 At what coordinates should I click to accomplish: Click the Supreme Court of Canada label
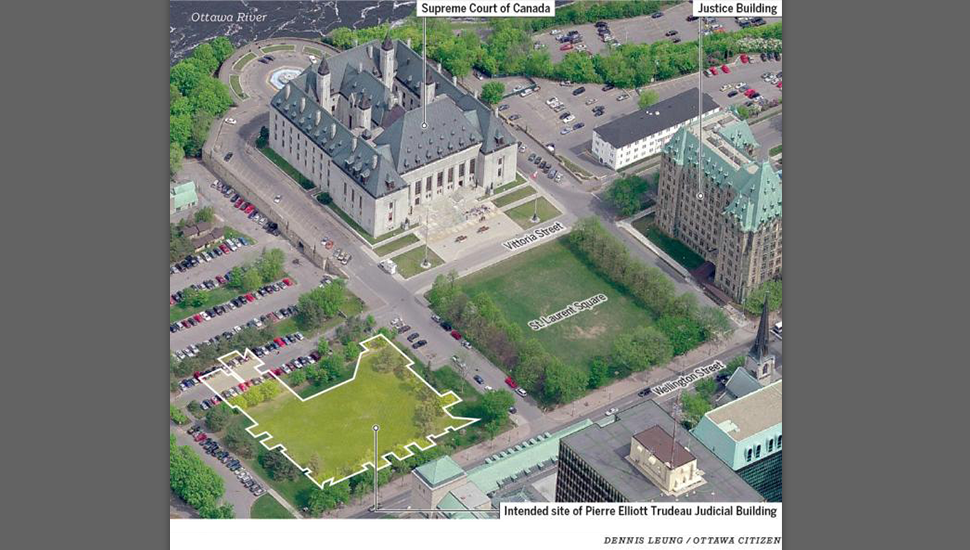484,9
